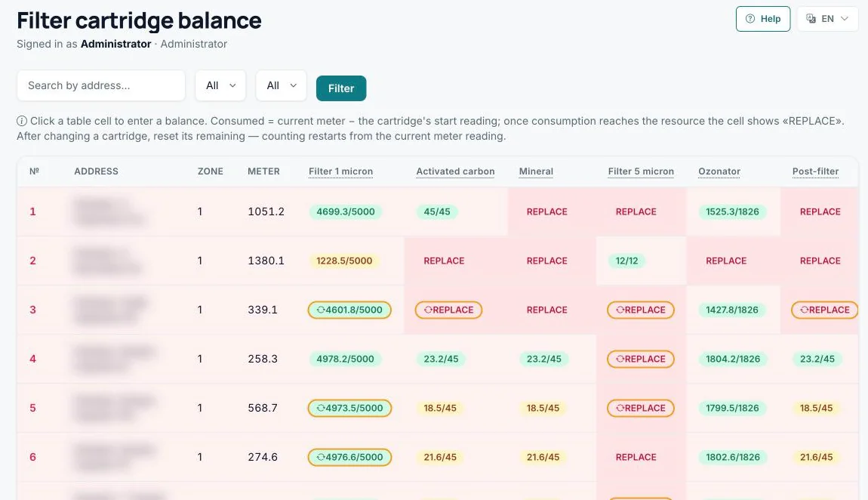Screen dimensions: 868x500
Task: Click the ADDRESS column header
Action: [97, 171]
